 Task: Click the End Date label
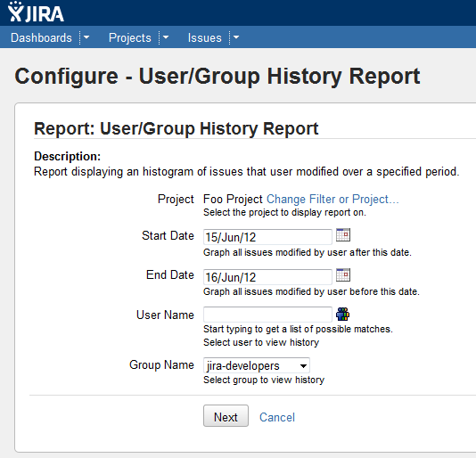[170, 274]
